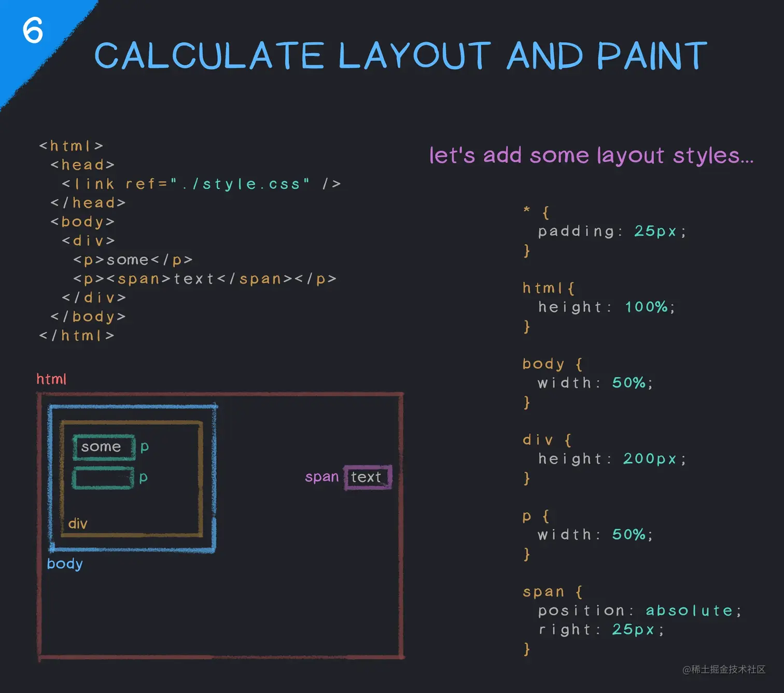Click the '* {' universal selector line
This screenshot has height=693, width=784.
[x=537, y=212]
